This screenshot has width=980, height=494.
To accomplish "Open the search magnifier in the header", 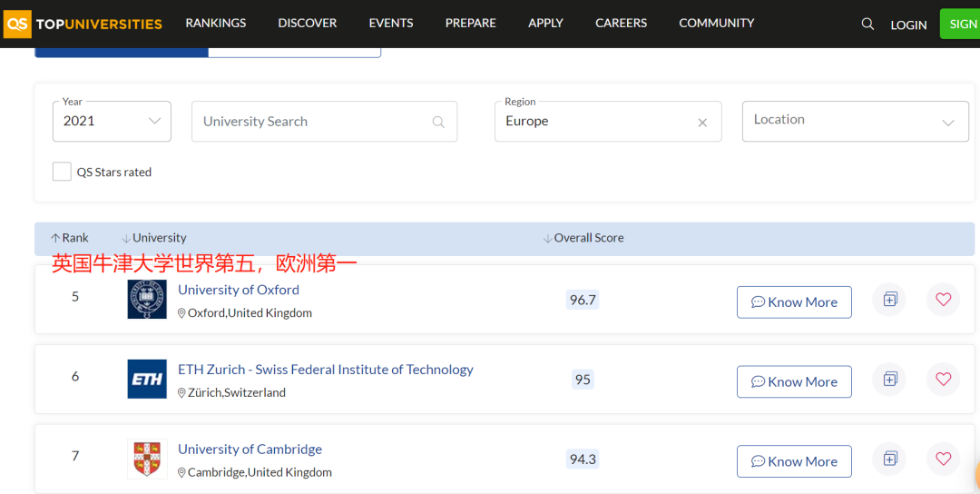I will [867, 24].
